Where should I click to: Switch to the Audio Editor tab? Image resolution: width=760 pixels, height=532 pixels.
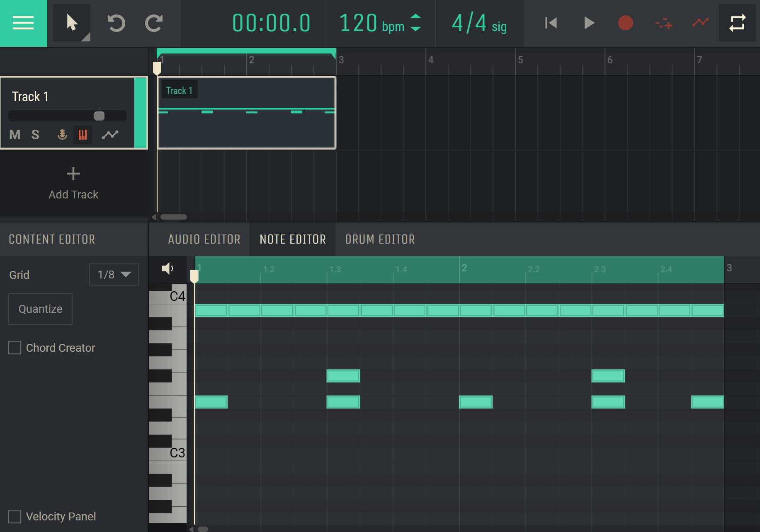[204, 239]
